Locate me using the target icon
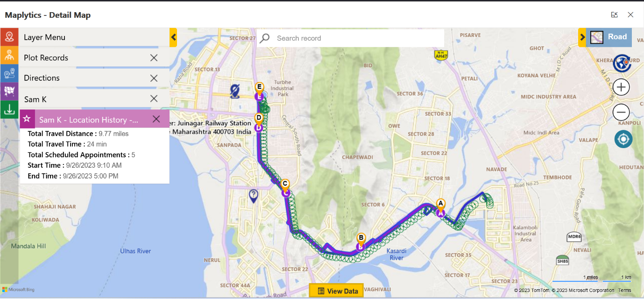This screenshot has height=299, width=644. pos(623,139)
